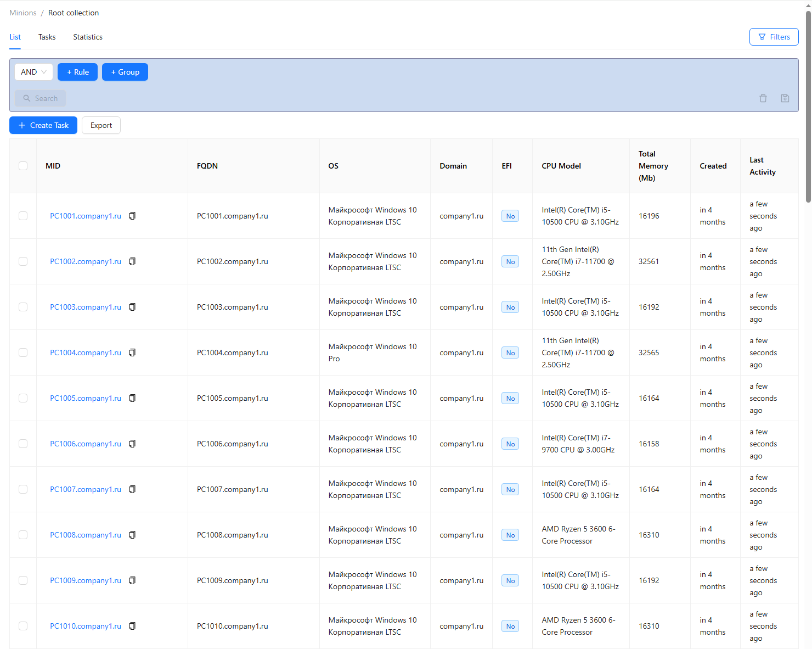The image size is (812, 649).
Task: Copy MID of PC1007.company1.ru
Action: click(132, 489)
